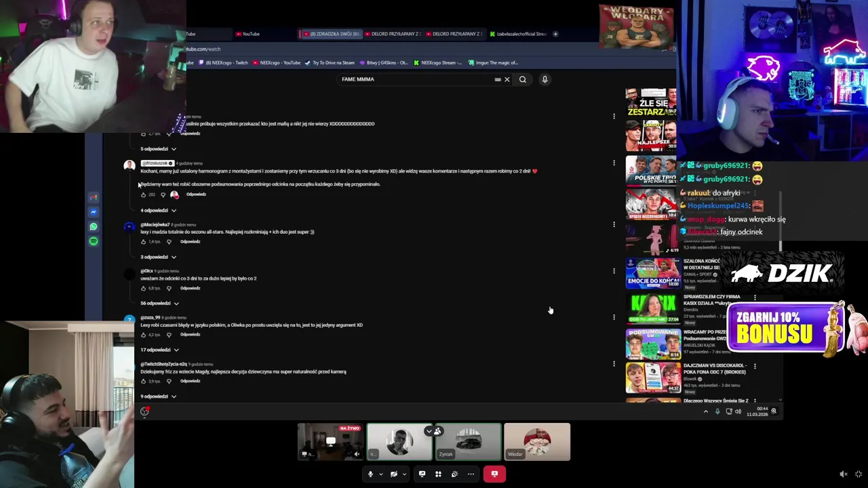Open three-dot menu on @TwitchShotyZycia-n2q comment
Screen dimensions: 868x488
[x=614, y=364]
